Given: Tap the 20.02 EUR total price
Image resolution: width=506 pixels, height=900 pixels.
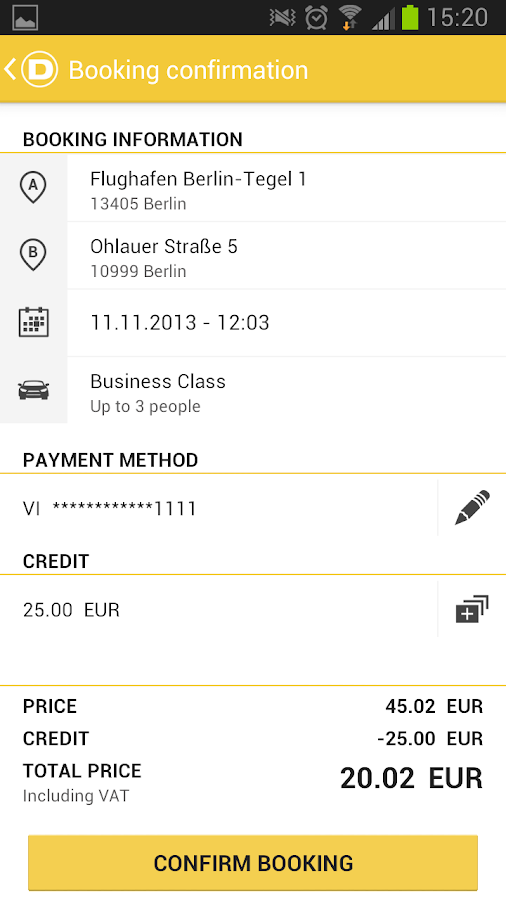Looking at the screenshot, I should click(411, 779).
